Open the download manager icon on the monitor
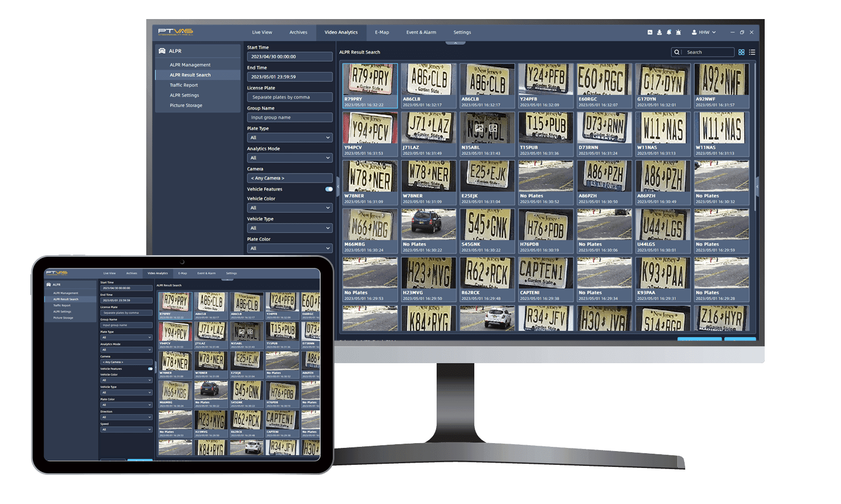841x504 pixels. pyautogui.click(x=659, y=32)
